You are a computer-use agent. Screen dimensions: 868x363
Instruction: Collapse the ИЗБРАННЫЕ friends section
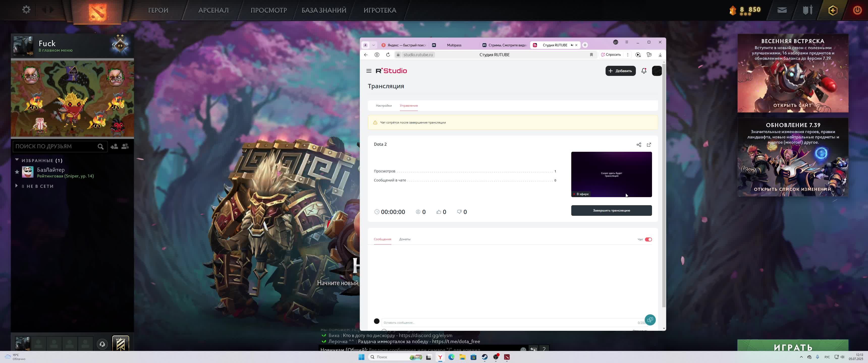tap(17, 160)
